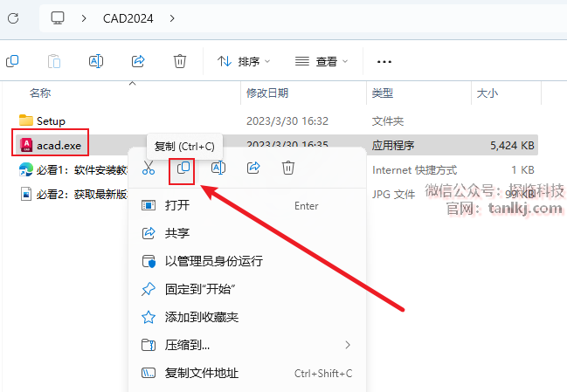The width and height of the screenshot is (567, 392).
Task: Click the toolbar Share icon
Action: [138, 61]
